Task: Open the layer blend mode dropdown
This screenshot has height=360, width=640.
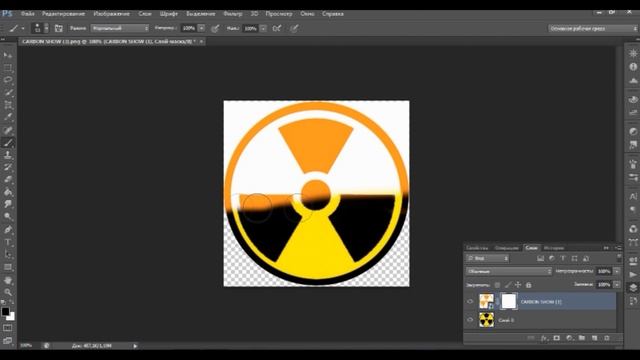Action: click(x=509, y=271)
